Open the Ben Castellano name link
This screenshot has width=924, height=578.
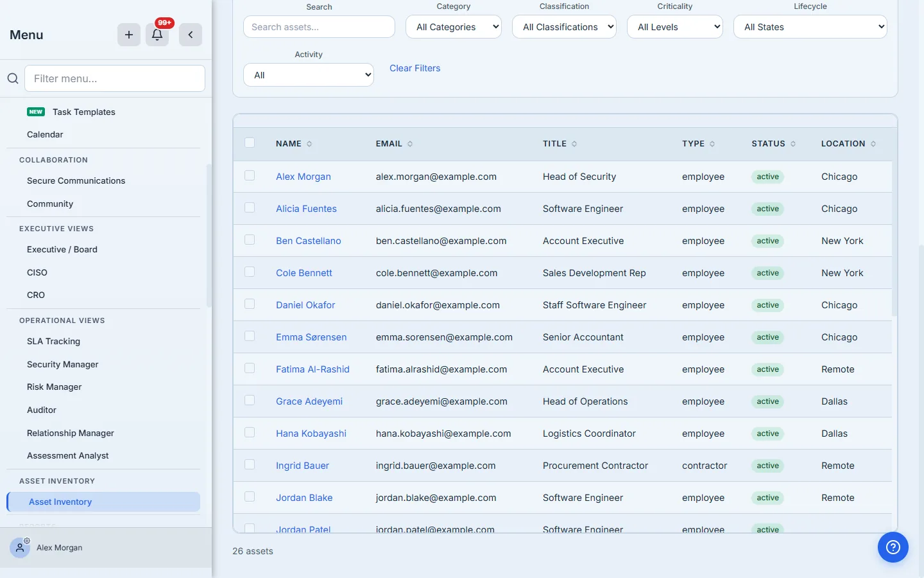[x=309, y=241]
